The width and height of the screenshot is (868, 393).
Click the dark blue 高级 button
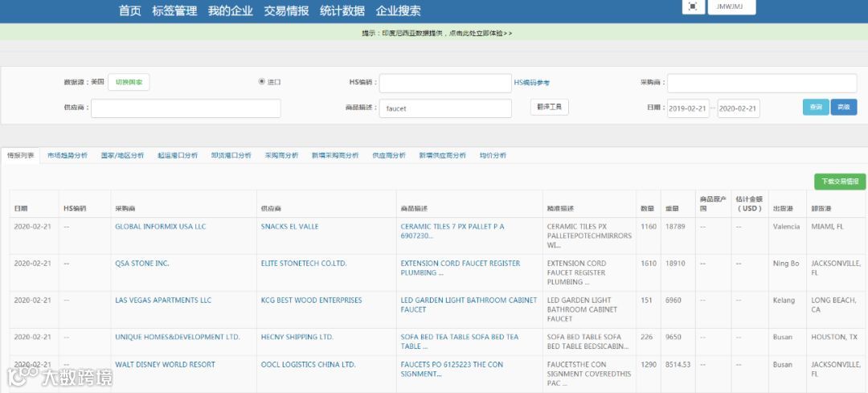click(x=844, y=107)
